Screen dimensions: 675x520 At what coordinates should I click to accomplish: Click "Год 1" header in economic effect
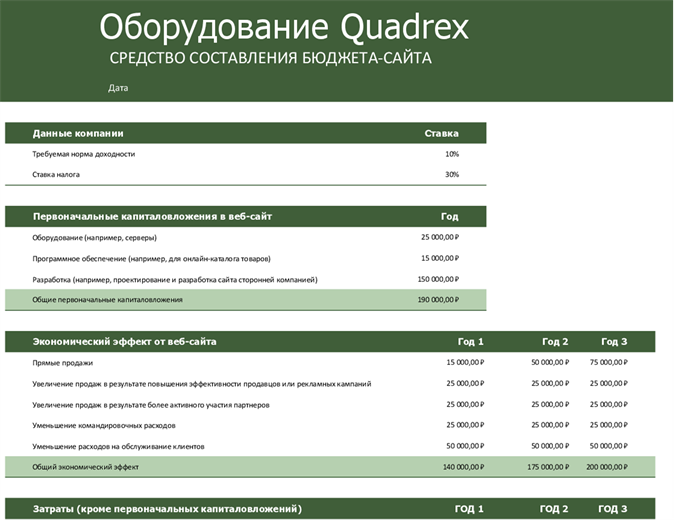(x=471, y=342)
